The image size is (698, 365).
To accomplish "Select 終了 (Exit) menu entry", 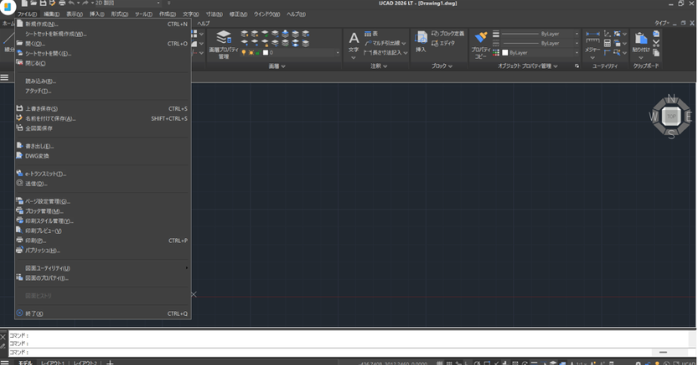I will [103, 313].
